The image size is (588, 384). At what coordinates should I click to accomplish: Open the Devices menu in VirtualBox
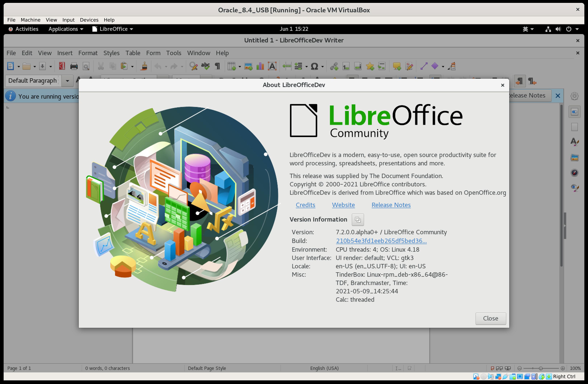[89, 20]
